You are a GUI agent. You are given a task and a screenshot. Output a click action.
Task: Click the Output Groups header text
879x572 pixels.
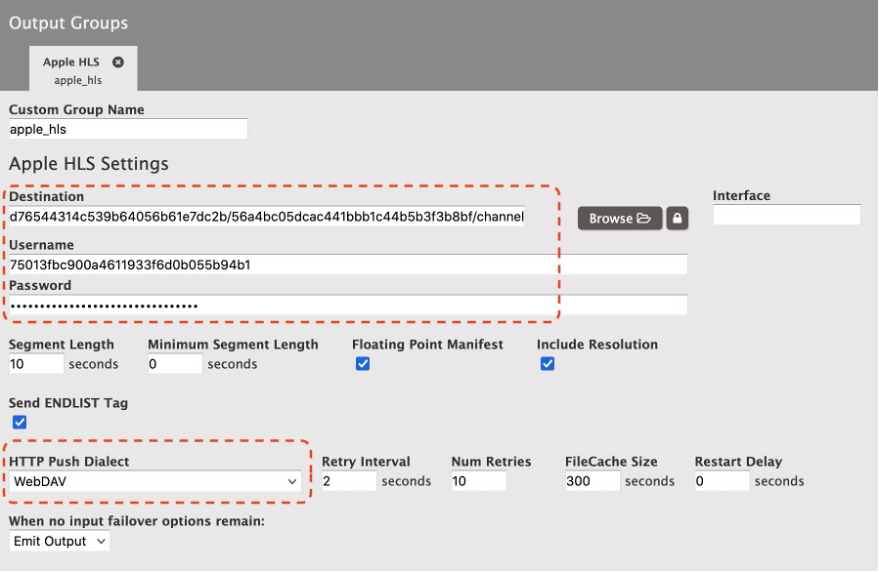pyautogui.click(x=68, y=23)
